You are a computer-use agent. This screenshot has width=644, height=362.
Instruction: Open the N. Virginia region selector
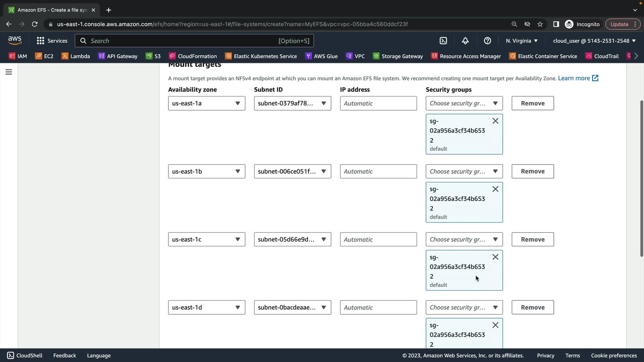522,41
